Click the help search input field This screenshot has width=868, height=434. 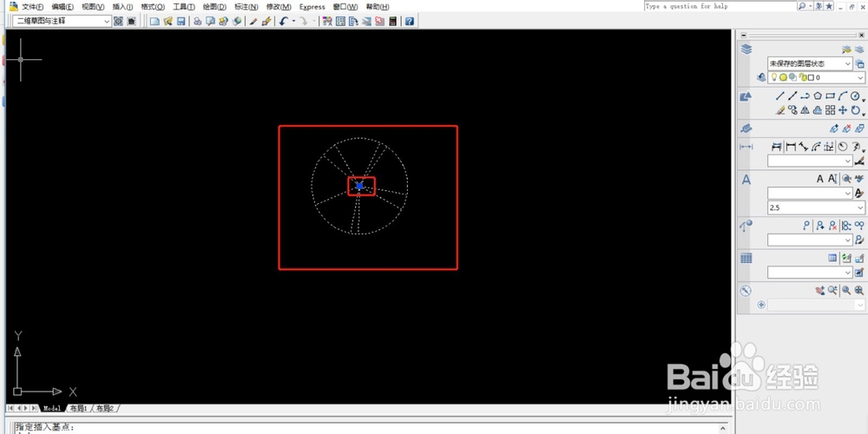[x=720, y=6]
